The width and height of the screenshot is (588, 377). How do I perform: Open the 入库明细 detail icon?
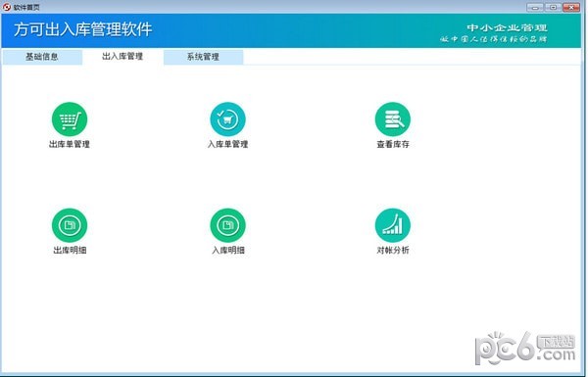coord(227,225)
